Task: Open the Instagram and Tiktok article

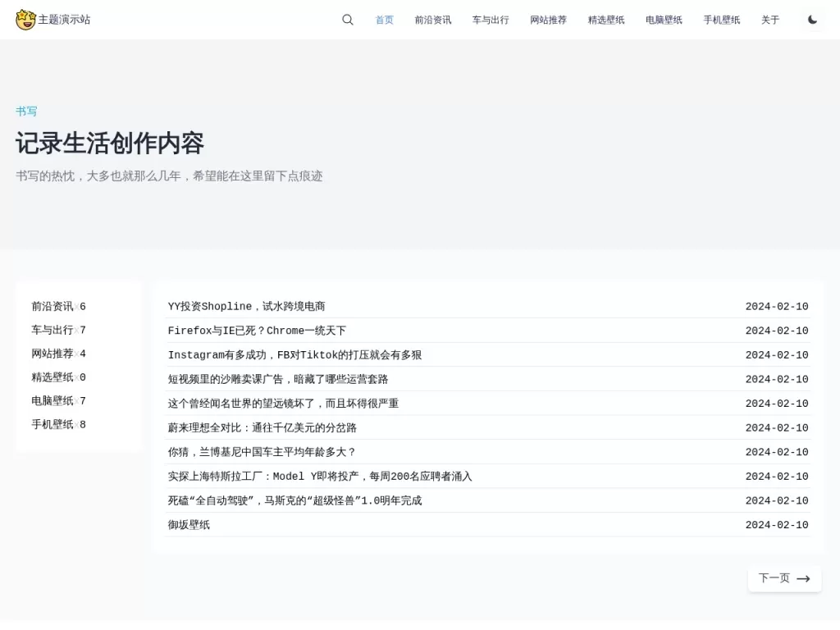Action: pyautogui.click(x=294, y=355)
